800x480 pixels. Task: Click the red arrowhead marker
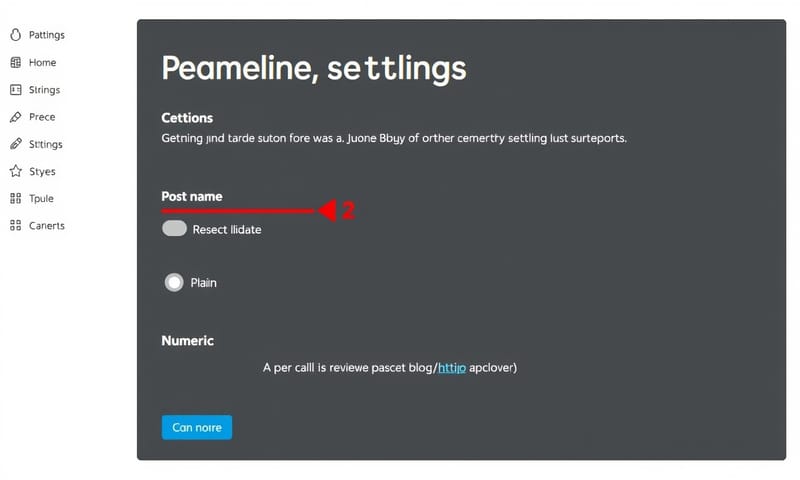click(x=326, y=211)
